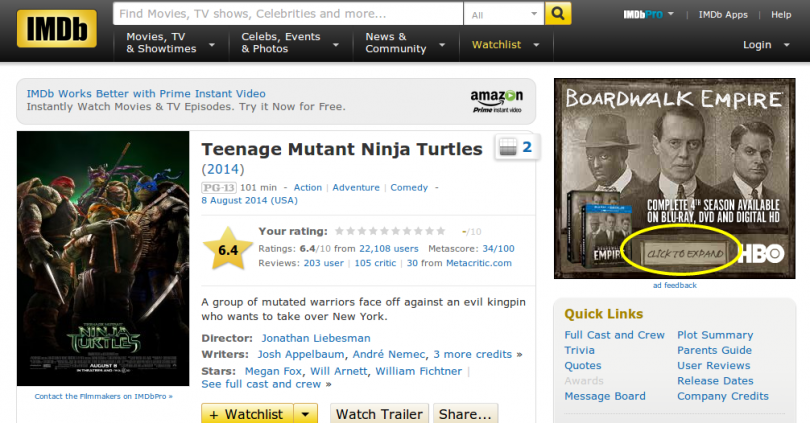Open writer André Nemec's page

point(389,354)
